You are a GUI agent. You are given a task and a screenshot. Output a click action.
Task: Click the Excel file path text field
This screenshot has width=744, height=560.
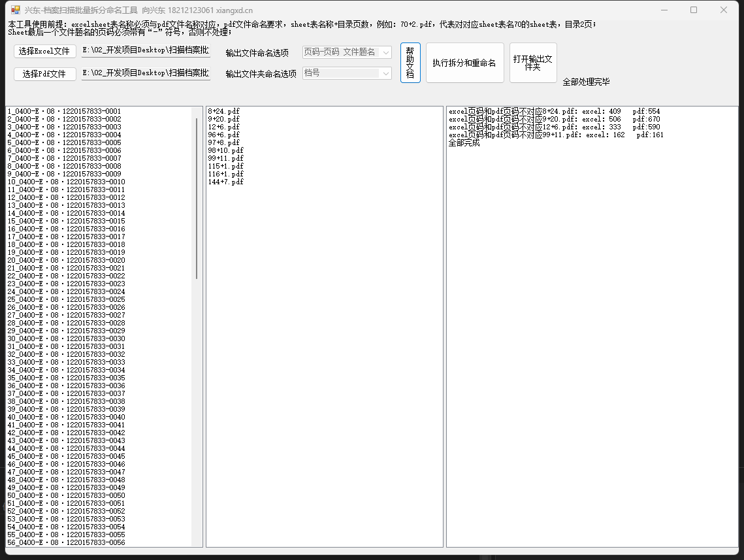point(146,52)
